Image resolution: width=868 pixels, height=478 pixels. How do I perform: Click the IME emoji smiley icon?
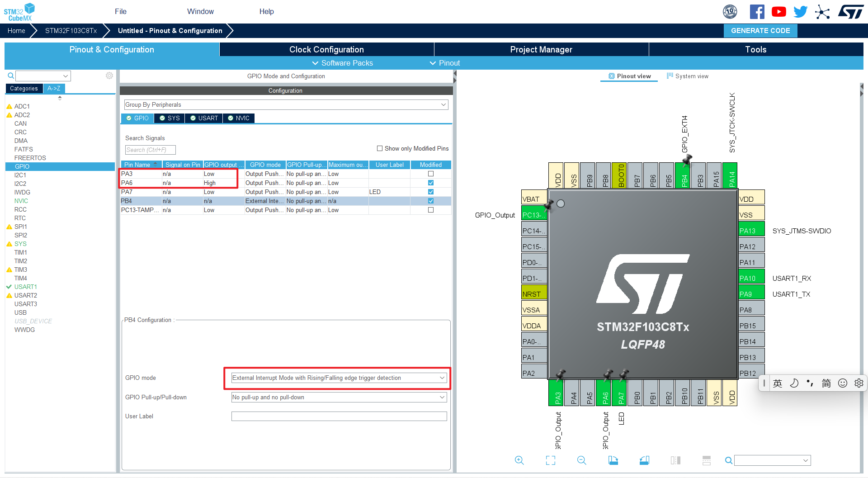click(x=843, y=383)
